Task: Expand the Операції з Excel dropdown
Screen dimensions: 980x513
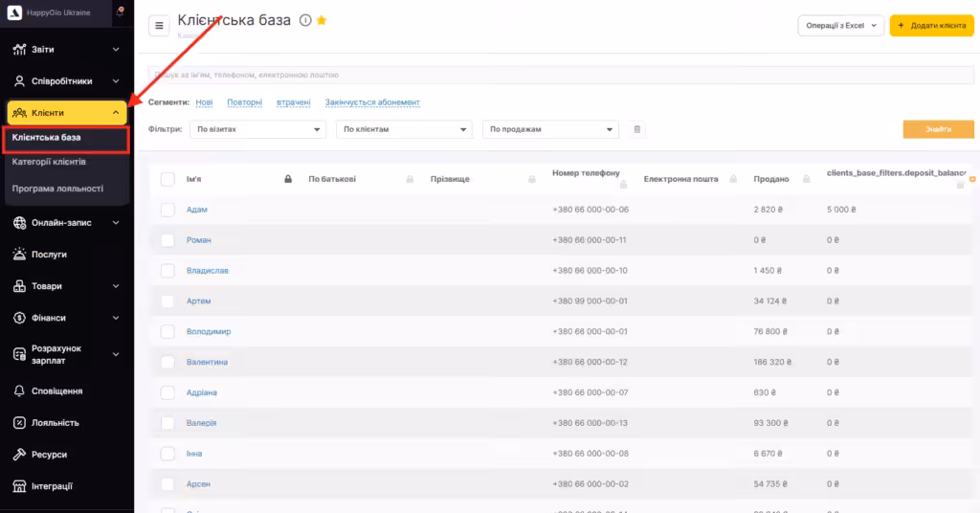Action: tap(840, 26)
